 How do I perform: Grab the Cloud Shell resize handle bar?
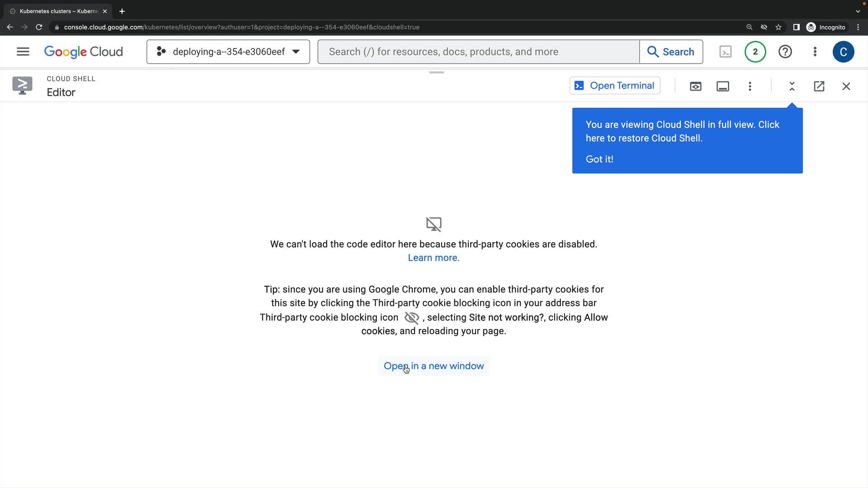[x=436, y=72]
